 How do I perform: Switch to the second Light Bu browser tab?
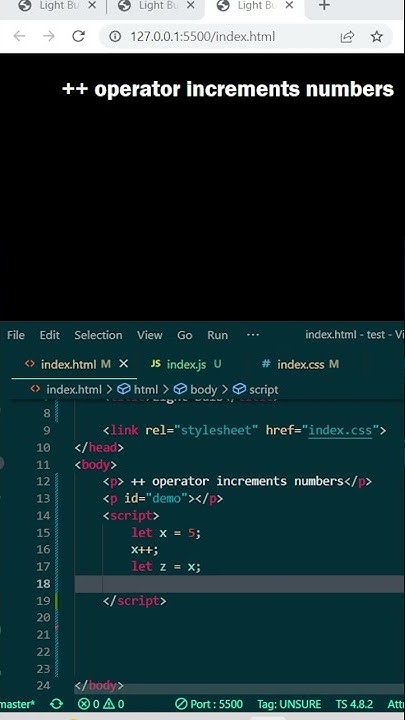[x=148, y=6]
